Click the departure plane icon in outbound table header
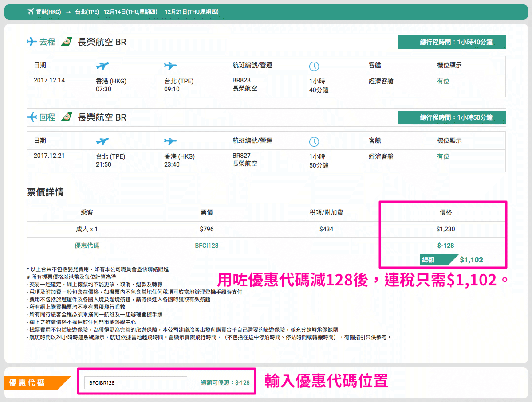This screenshot has height=402, width=532. coord(102,66)
